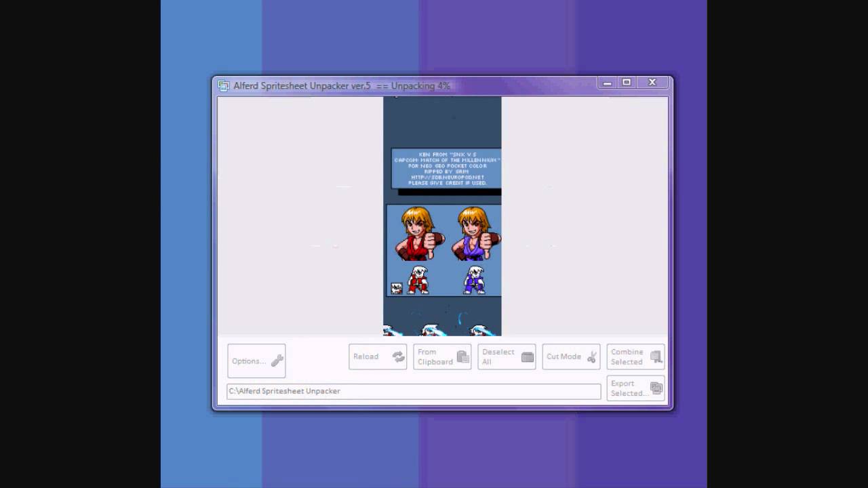868x488 pixels.
Task: Close the Alferd Spritesheet Unpacker window
Action: (x=652, y=83)
